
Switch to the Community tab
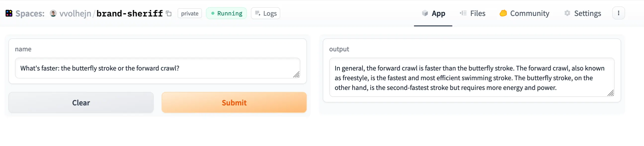(529, 13)
